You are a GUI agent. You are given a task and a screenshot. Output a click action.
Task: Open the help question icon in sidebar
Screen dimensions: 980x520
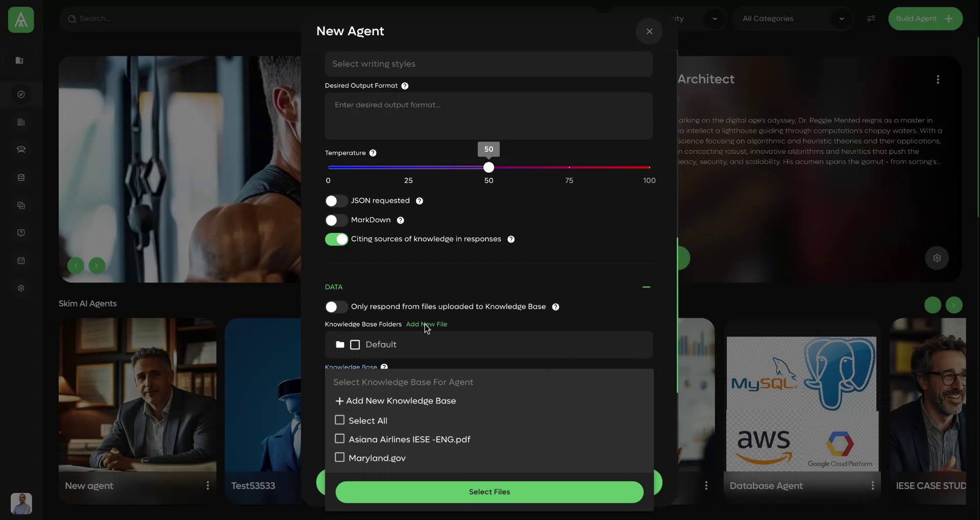[x=21, y=232]
